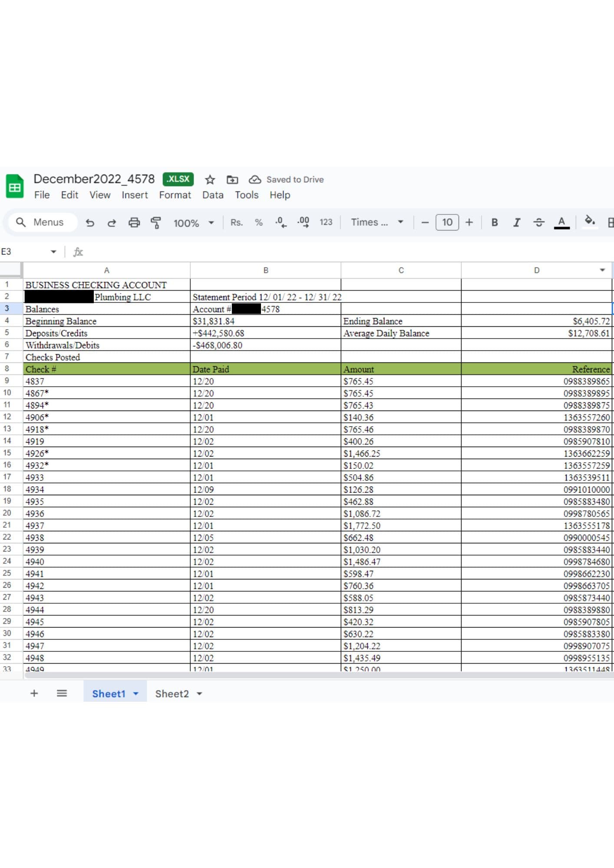Star the December2022_4578 document
This screenshot has width=614, height=868.
click(210, 180)
